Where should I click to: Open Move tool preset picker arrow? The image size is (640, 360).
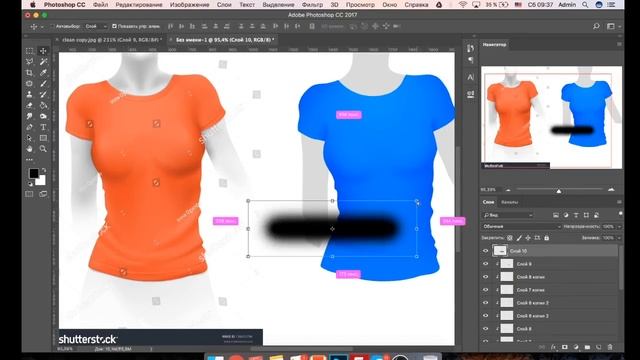42,27
